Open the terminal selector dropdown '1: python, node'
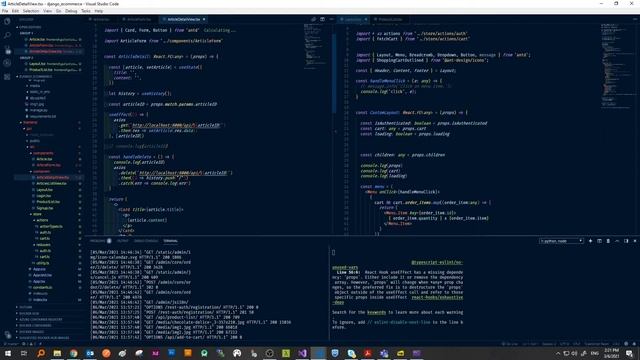640x360 pixels. coord(561,241)
